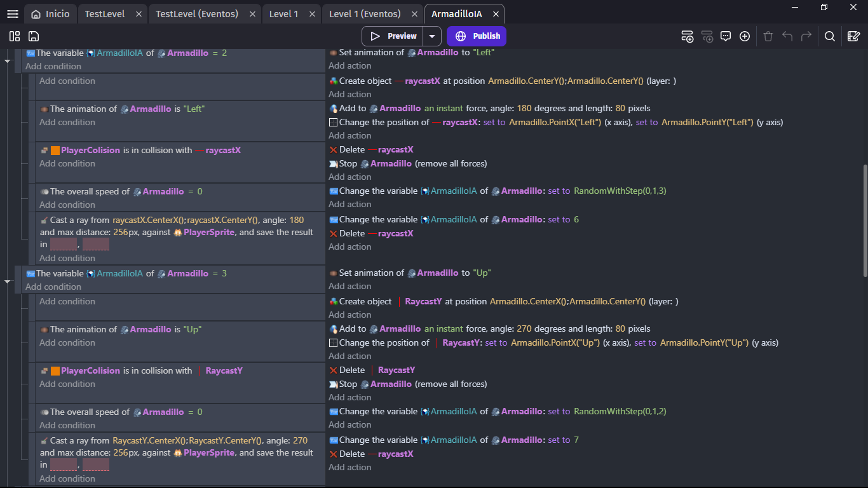The image size is (868, 488).
Task: Click the Add a sub-event icon
Action: coord(707,36)
